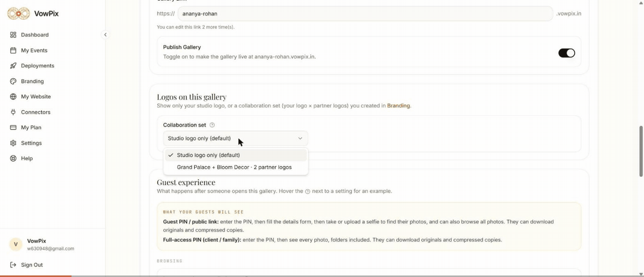
Task: Click the Help lifebuoy icon
Action: tap(13, 159)
